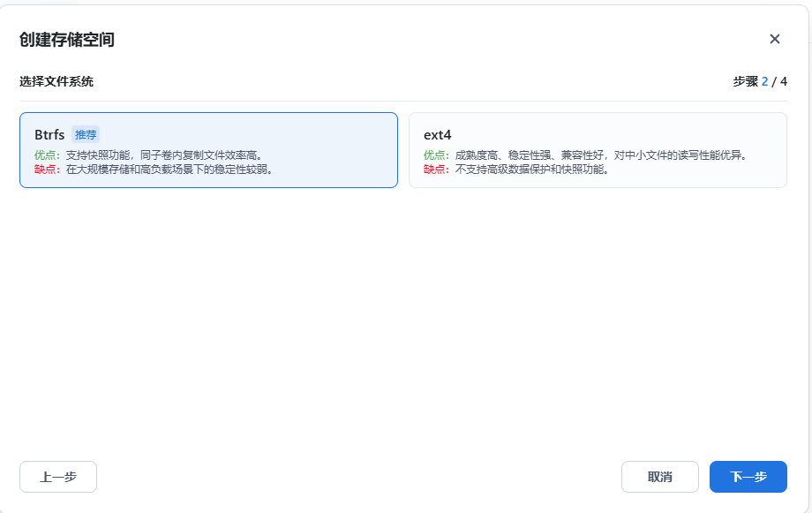Click the ext4 优点 description line

(x=587, y=155)
